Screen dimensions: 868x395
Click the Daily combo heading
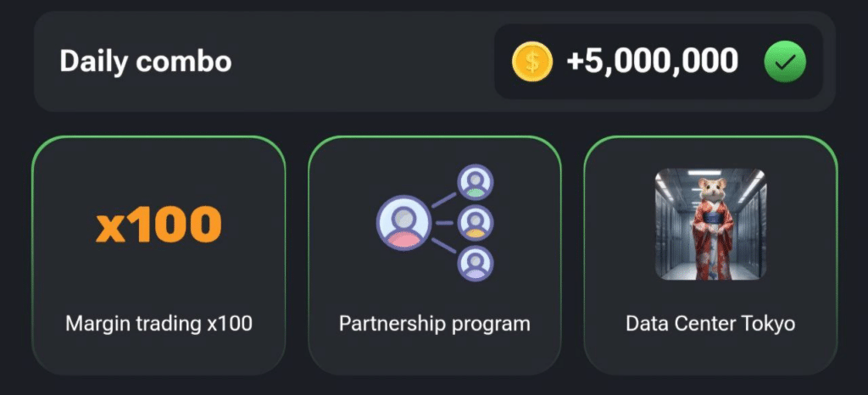(x=145, y=61)
